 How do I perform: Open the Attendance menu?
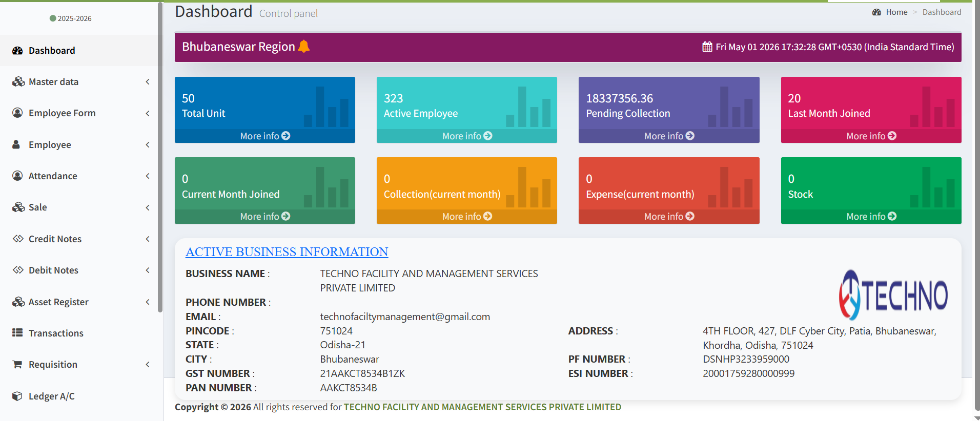coord(79,176)
